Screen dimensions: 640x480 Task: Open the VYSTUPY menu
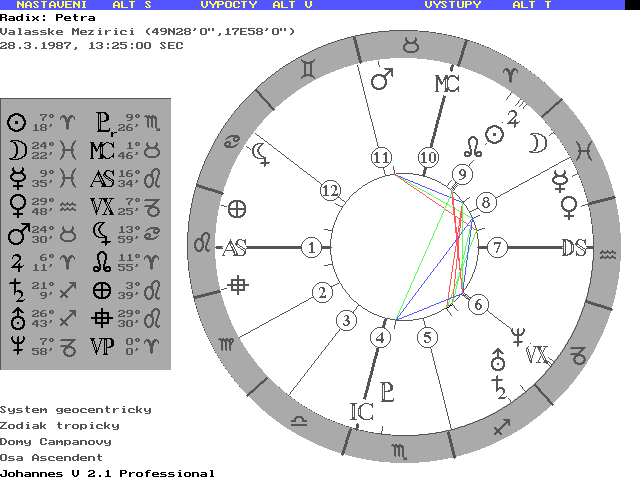453,5
